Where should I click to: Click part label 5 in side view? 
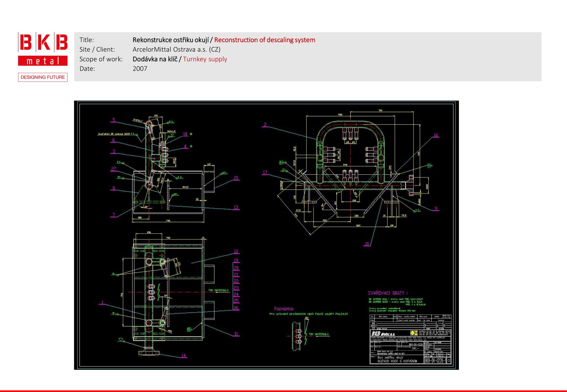tap(114, 120)
